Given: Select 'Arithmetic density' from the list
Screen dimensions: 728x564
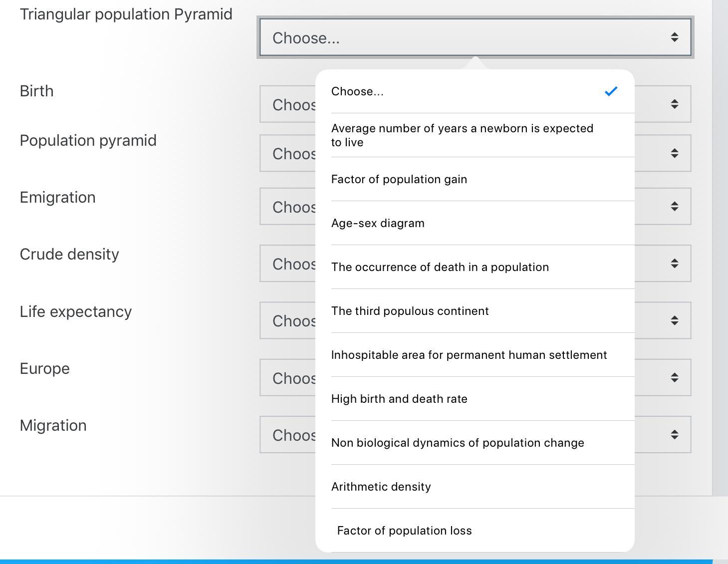Looking at the screenshot, I should click(381, 487).
